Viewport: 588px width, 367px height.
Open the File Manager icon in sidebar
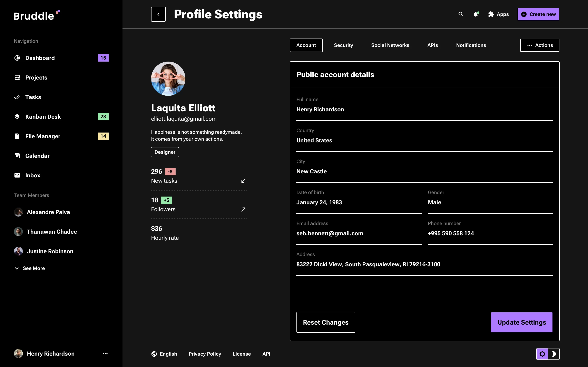click(x=17, y=136)
